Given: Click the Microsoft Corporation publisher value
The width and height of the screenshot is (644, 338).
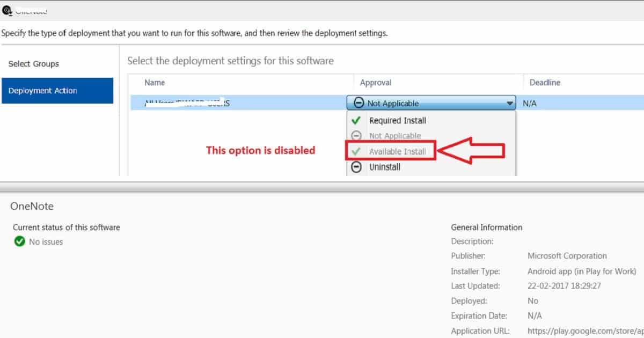Looking at the screenshot, I should click(567, 256).
